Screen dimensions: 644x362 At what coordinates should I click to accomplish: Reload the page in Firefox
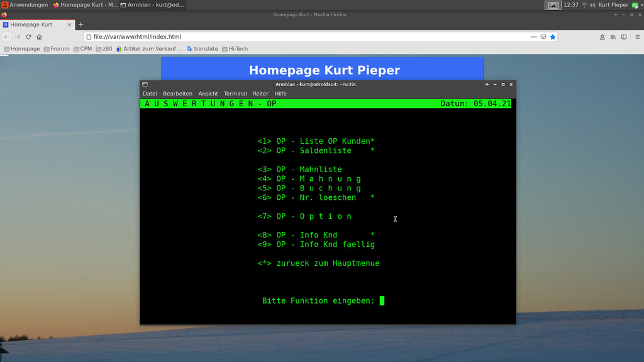click(28, 37)
